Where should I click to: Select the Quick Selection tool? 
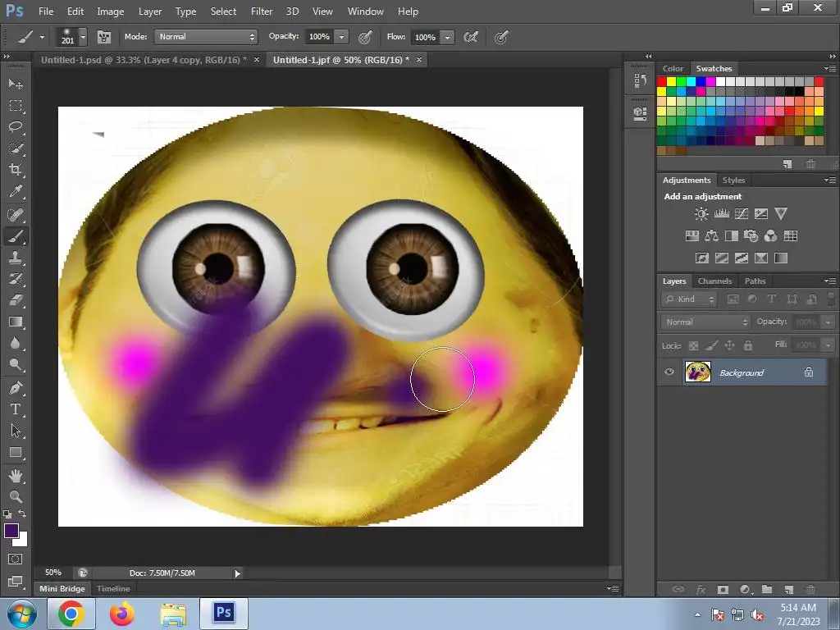click(x=16, y=148)
